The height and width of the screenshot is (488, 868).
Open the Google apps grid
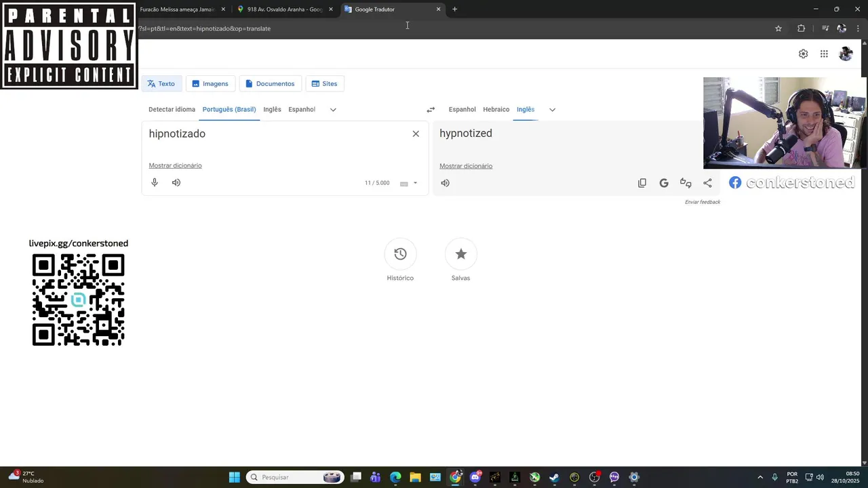click(824, 54)
